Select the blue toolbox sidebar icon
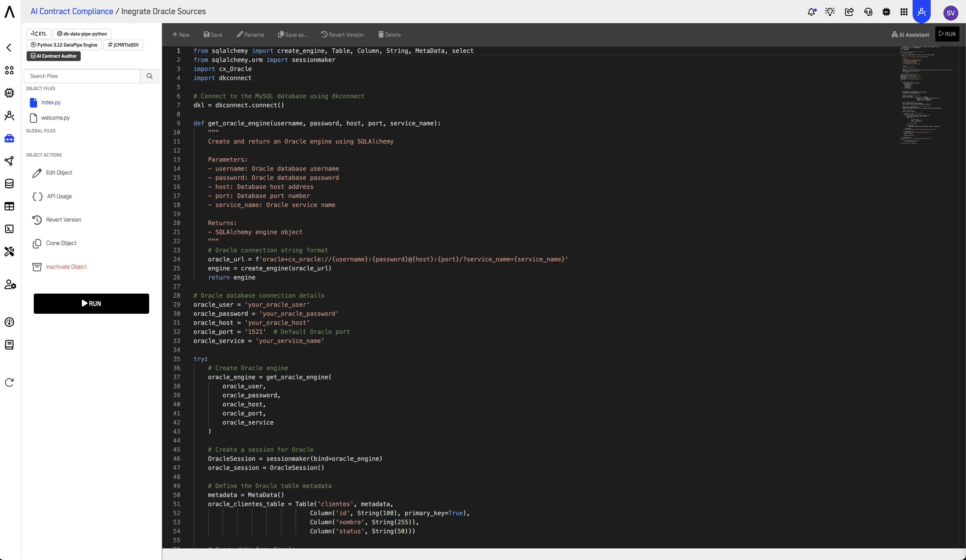 (9, 138)
